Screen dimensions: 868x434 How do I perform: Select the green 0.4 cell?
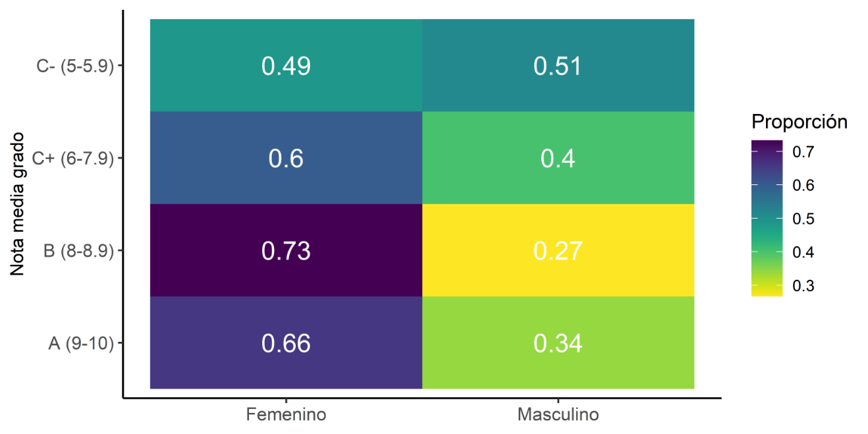tap(557, 158)
